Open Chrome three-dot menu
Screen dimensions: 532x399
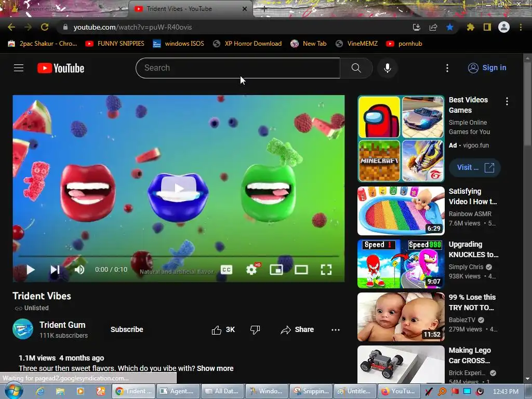(521, 27)
